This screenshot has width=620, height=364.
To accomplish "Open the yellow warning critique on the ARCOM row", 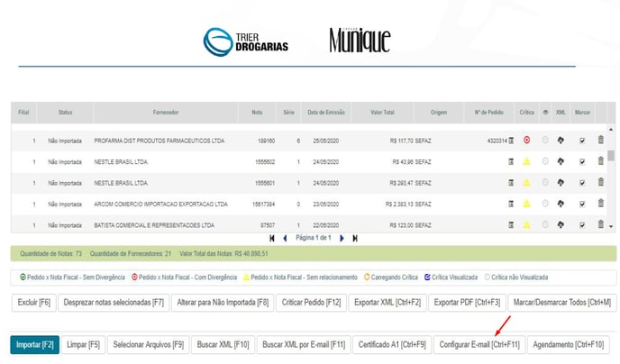I will [x=526, y=204].
